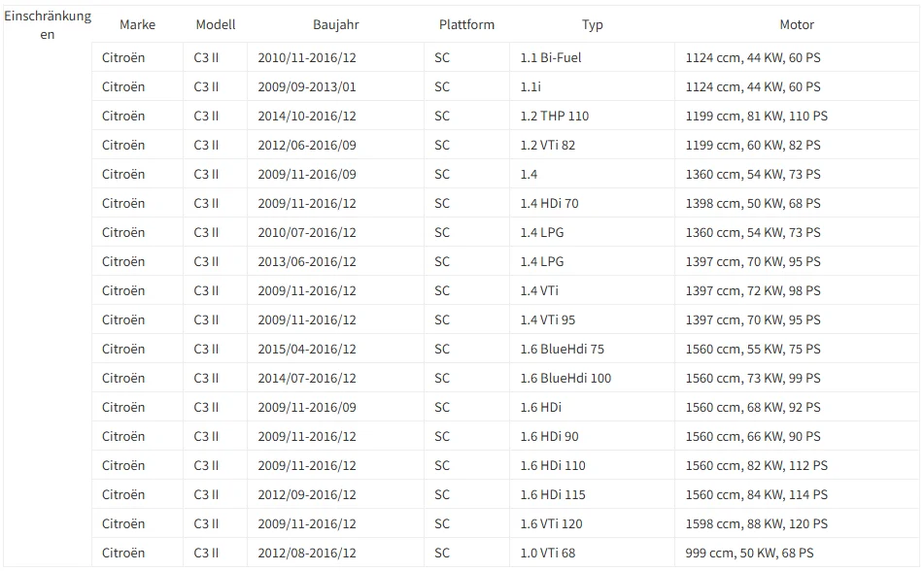Select the Marke column header
The height and width of the screenshot is (571, 924).
point(137,24)
